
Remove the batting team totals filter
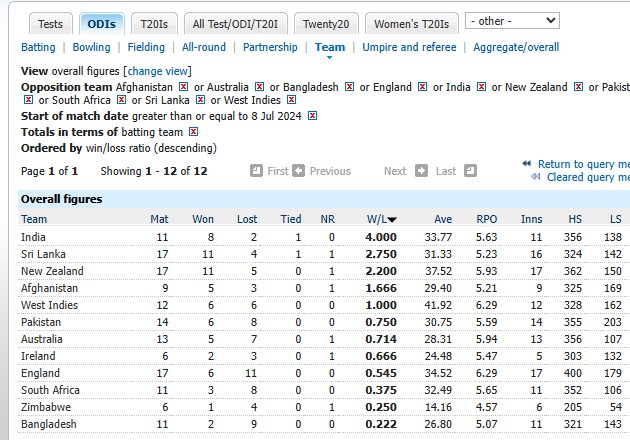coord(194,132)
